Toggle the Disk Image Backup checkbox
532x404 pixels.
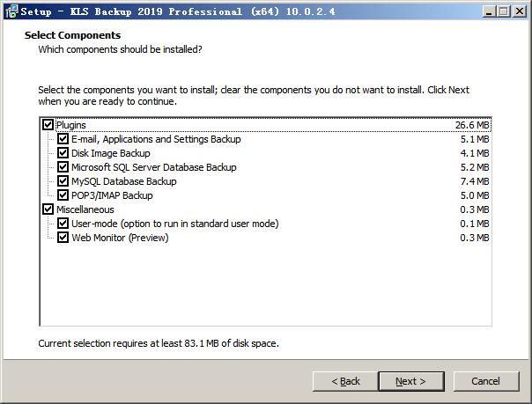point(63,153)
